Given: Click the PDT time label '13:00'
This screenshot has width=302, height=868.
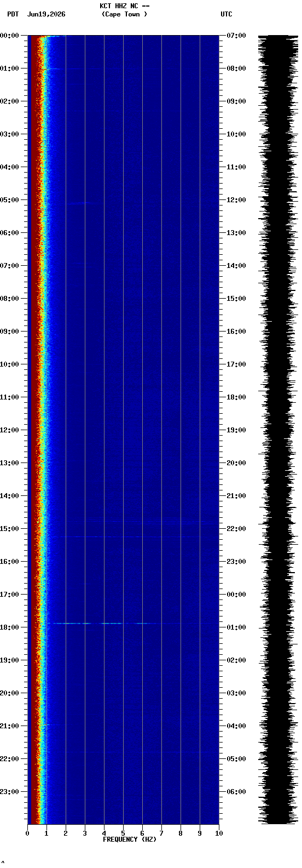Looking at the screenshot, I should tap(9, 463).
